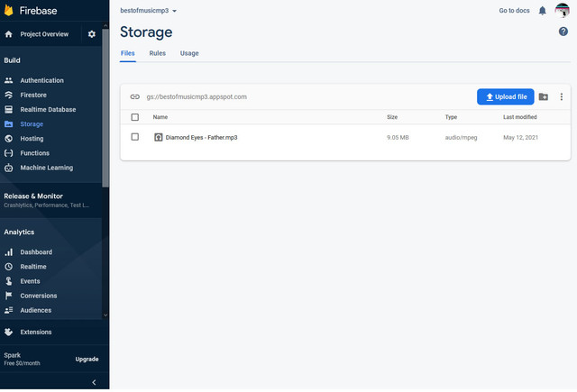Open the Diamond Eyes - Father.mp3 file

(201, 137)
